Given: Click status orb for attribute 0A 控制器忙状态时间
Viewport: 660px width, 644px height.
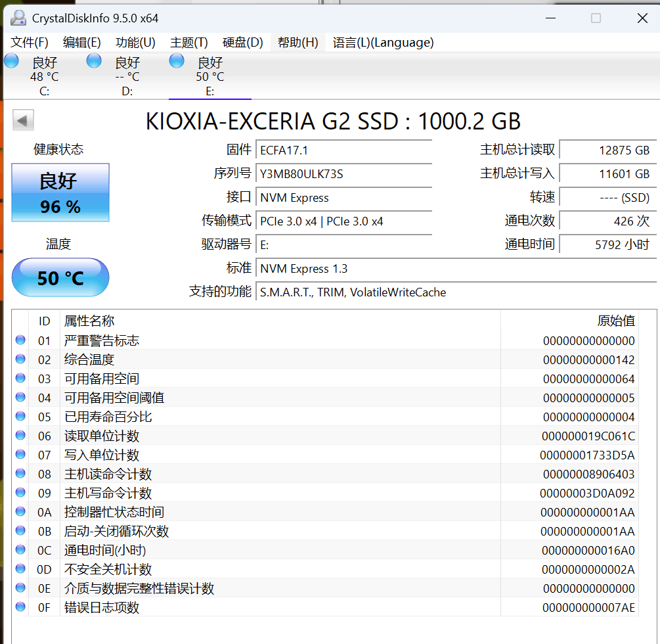Looking at the screenshot, I should 20,511.
